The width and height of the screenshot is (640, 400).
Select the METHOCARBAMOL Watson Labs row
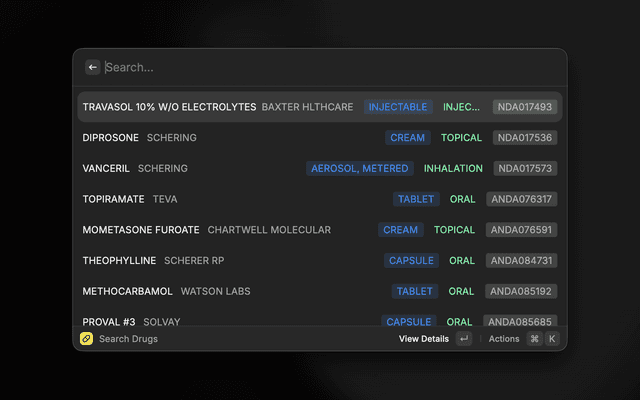point(166,292)
